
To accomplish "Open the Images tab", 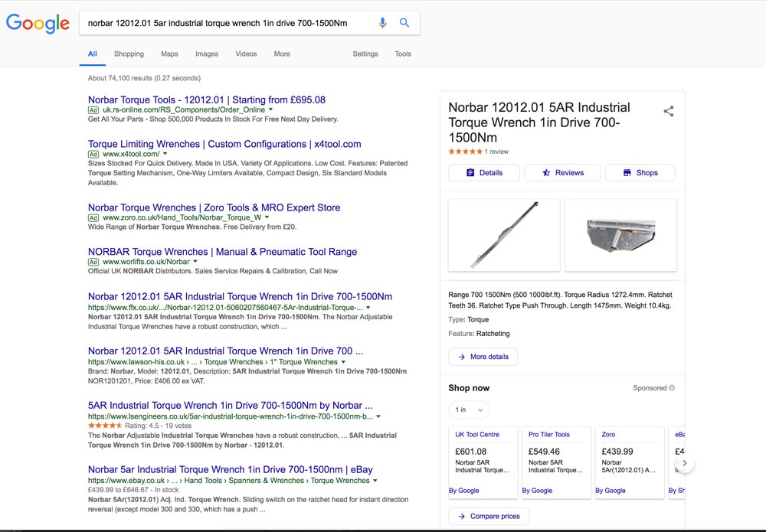I will point(207,54).
